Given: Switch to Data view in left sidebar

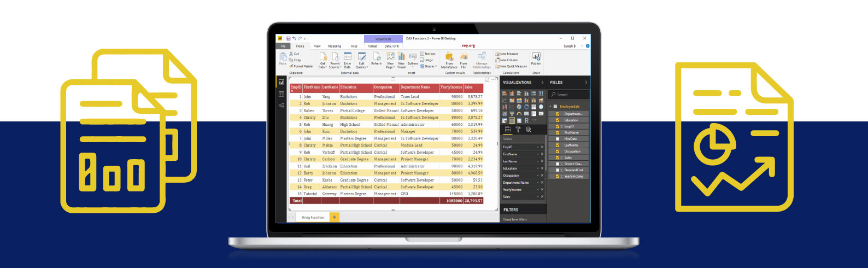Looking at the screenshot, I should coord(281,94).
